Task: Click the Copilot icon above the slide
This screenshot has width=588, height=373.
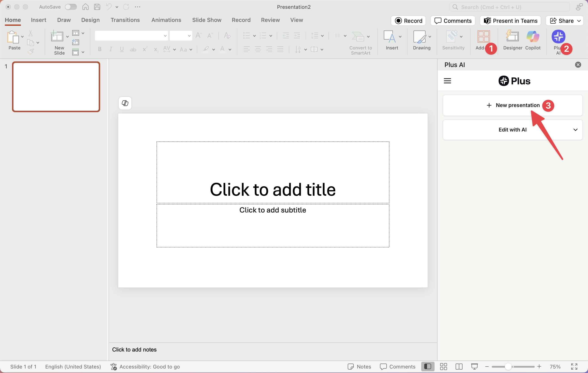Action: coord(125,103)
